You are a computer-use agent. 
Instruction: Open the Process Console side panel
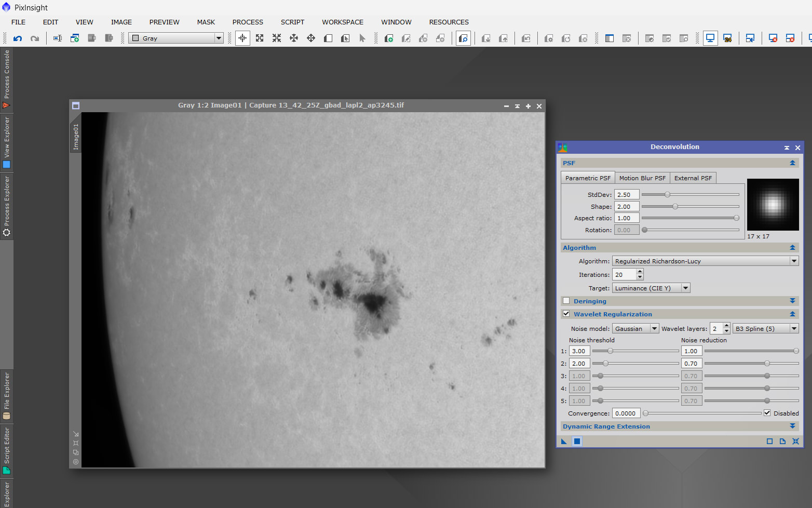coord(7,79)
